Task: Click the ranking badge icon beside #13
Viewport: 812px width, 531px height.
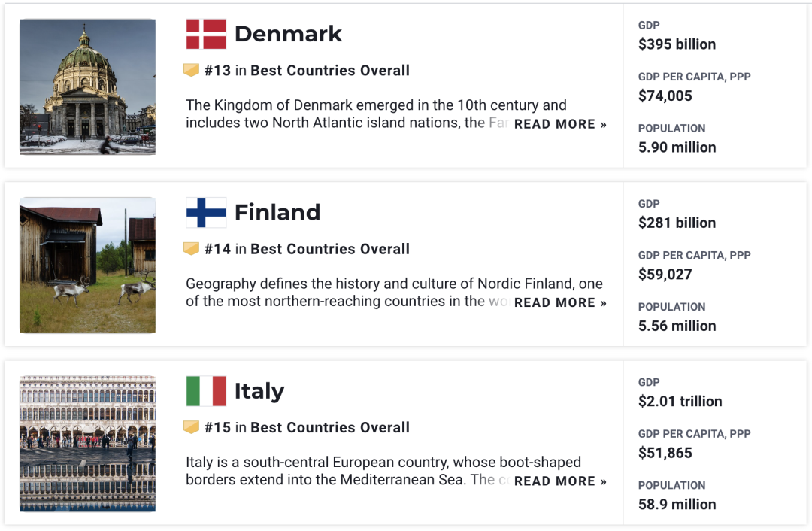Action: coord(192,71)
